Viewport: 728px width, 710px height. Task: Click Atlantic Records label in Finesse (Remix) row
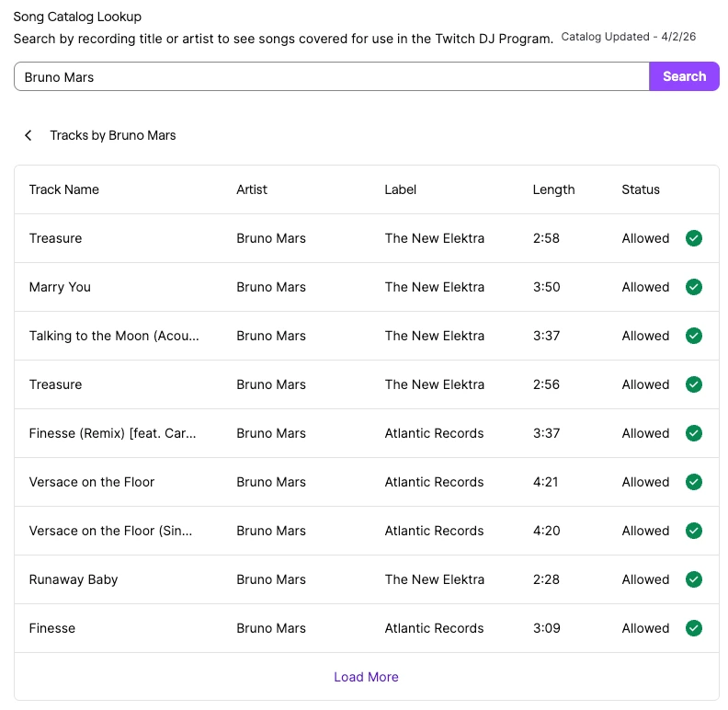(434, 433)
